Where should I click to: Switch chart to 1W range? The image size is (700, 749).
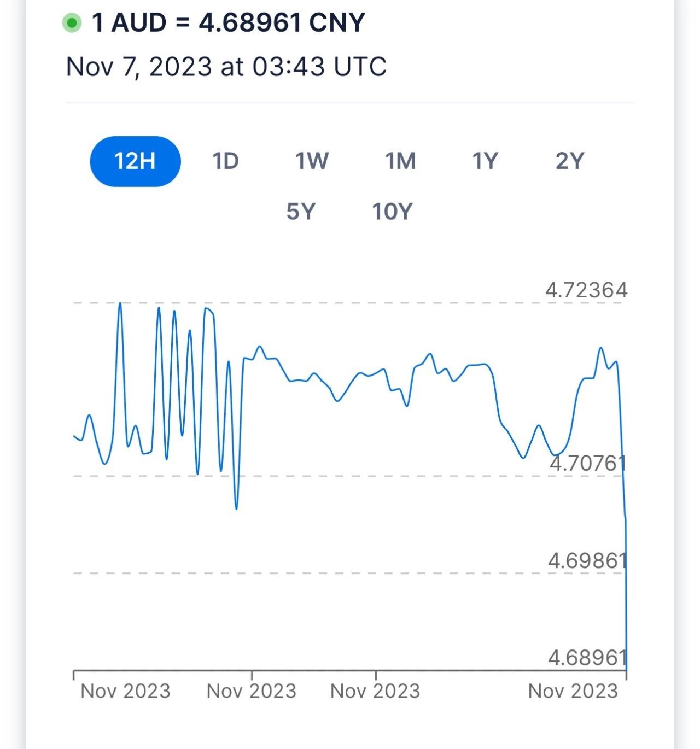(x=312, y=161)
